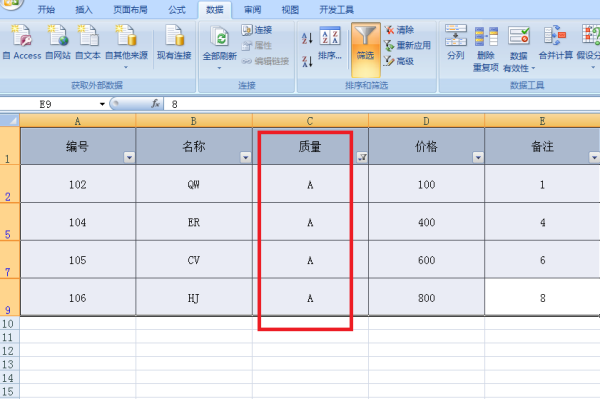Click the Name Box showing E9
This screenshot has width=600, height=399.
click(x=49, y=104)
